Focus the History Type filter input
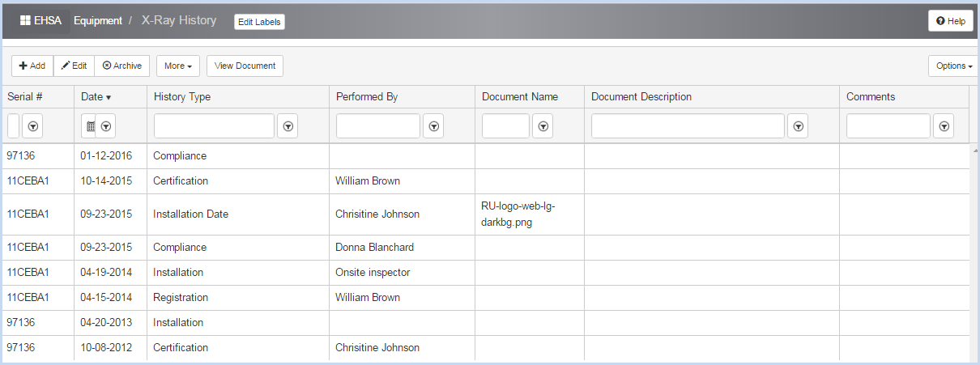The image size is (980, 365). (215, 126)
